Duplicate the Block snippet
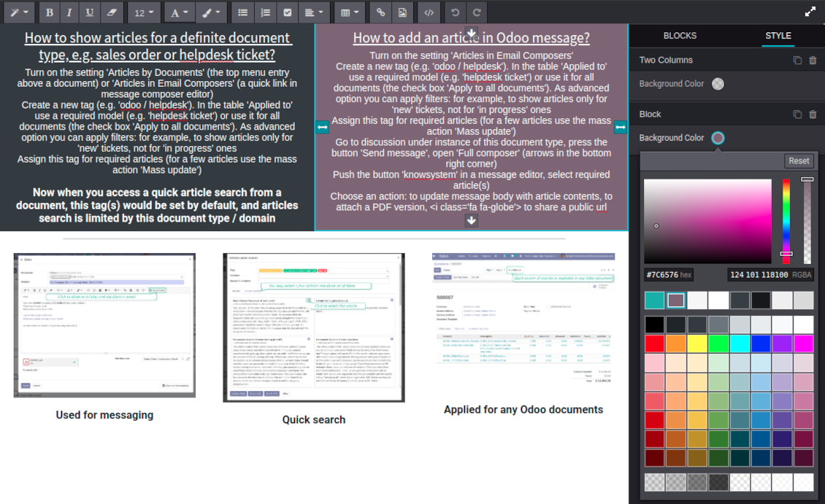Image resolution: width=825 pixels, height=504 pixels. click(x=797, y=114)
